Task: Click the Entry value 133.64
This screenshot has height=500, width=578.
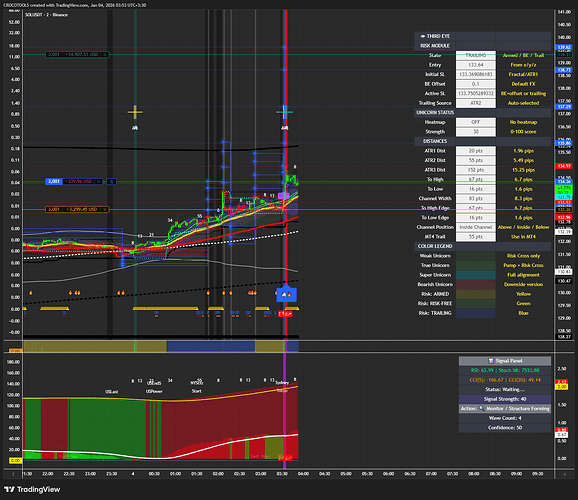Action: pyautogui.click(x=476, y=65)
